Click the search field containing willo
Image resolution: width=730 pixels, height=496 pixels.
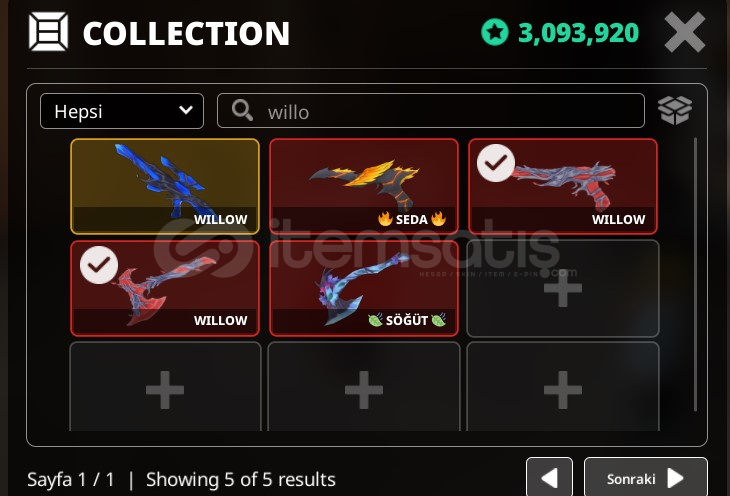(x=431, y=111)
